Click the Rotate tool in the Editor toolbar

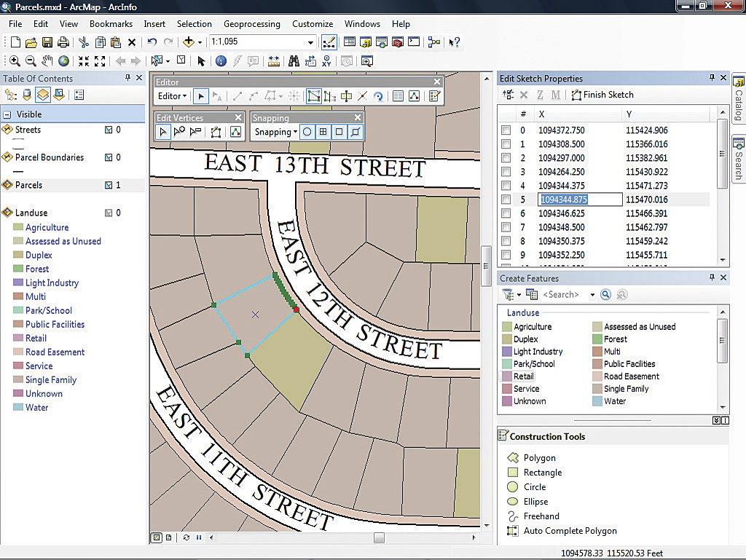(378, 95)
